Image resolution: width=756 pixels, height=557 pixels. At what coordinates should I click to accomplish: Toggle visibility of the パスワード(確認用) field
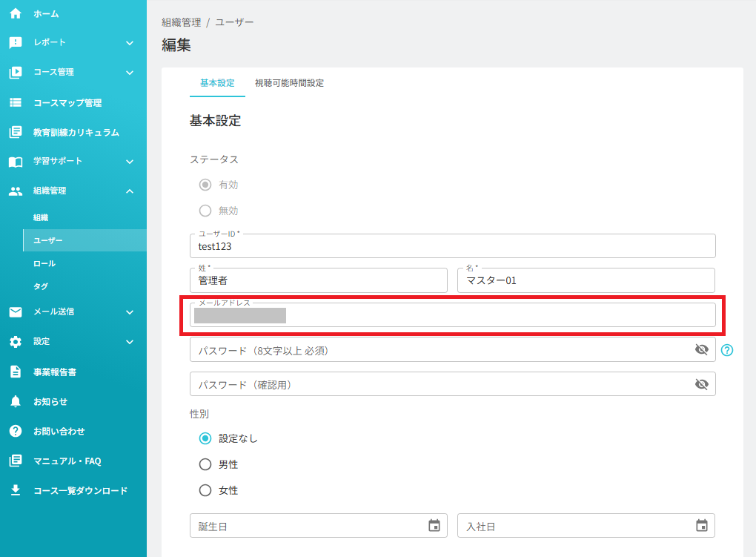pos(701,384)
